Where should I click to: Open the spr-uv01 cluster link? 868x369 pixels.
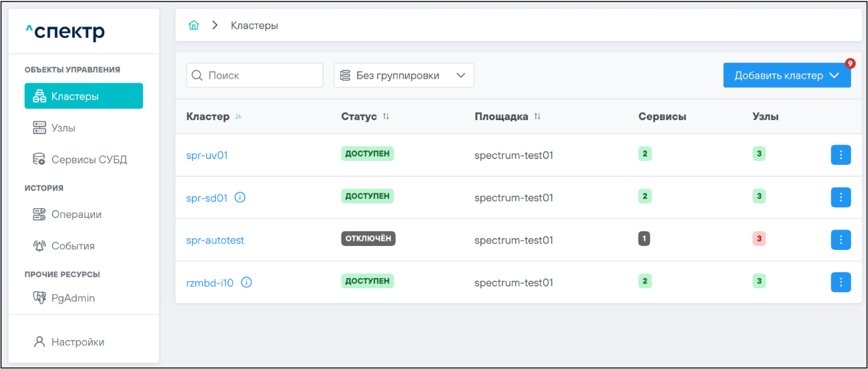point(207,155)
